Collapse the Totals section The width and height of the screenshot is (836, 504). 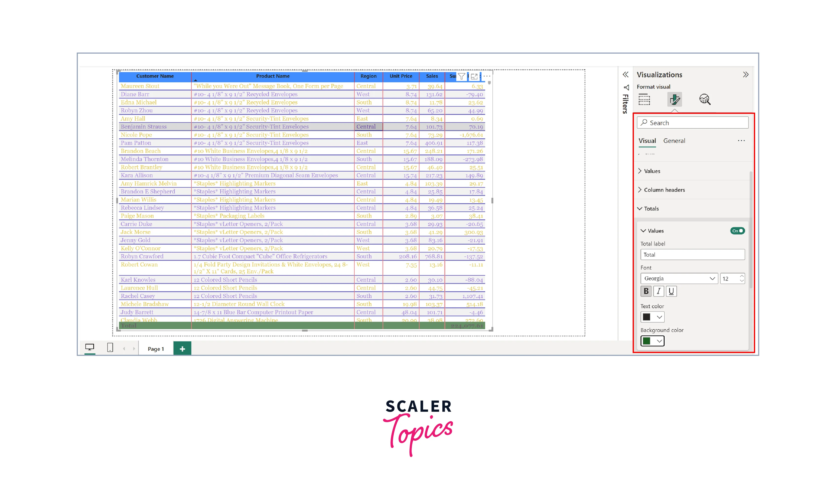point(651,208)
